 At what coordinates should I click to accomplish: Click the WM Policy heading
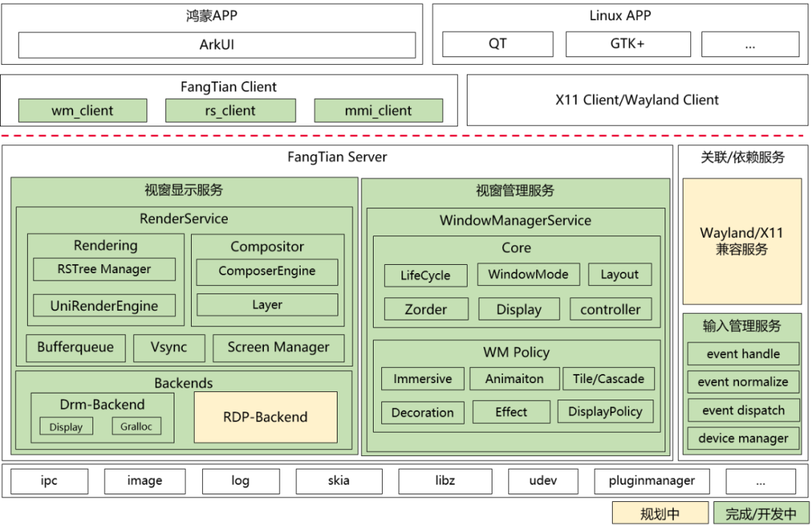517,352
